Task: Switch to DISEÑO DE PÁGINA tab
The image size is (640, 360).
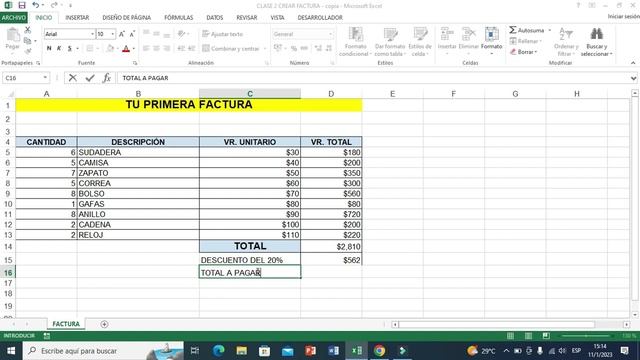Action: point(127,18)
